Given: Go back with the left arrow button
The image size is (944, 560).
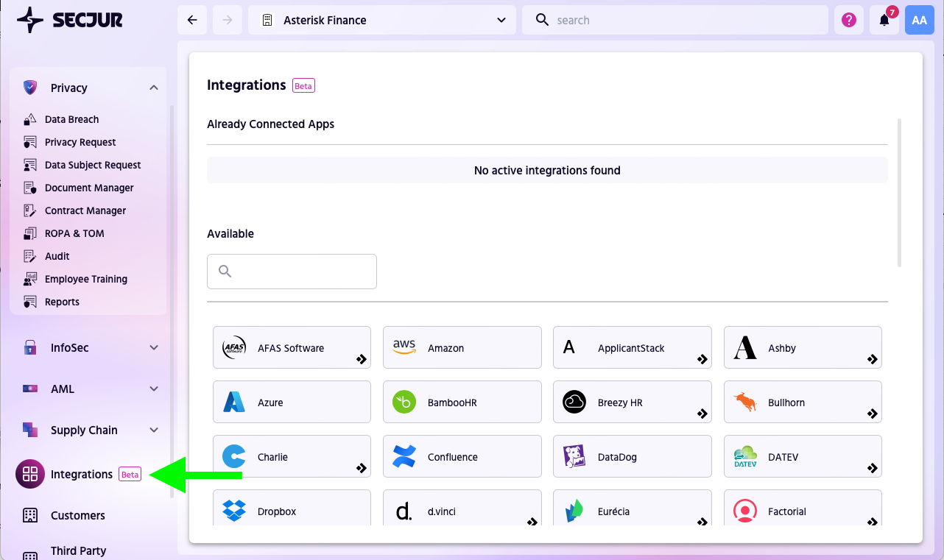Looking at the screenshot, I should (x=192, y=20).
